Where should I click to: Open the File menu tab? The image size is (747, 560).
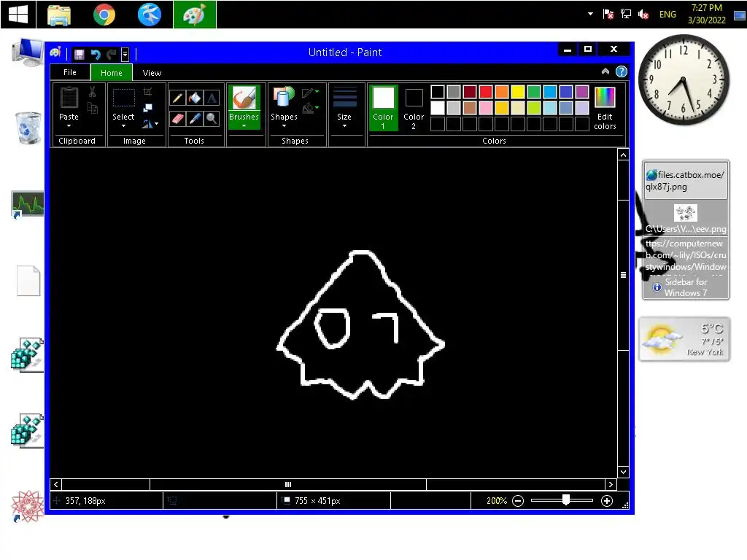[x=69, y=72]
